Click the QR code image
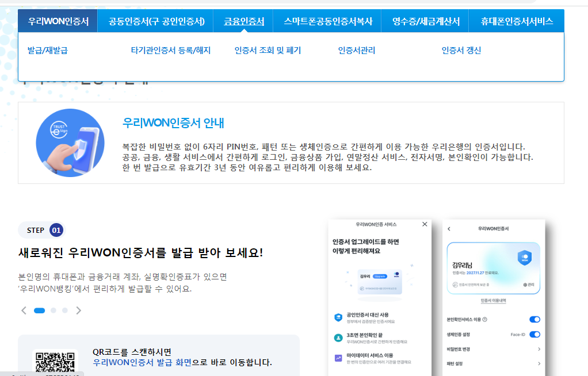This screenshot has height=376, width=588. 55,363
